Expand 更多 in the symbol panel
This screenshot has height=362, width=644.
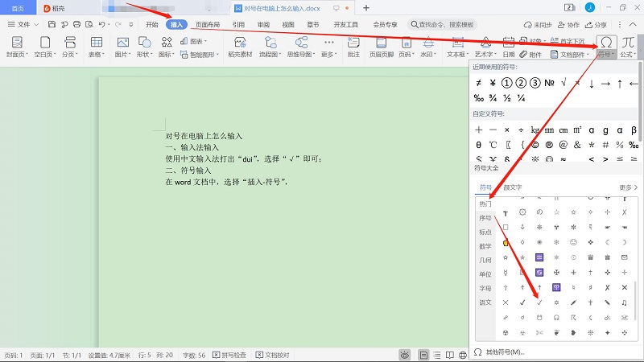tap(628, 187)
